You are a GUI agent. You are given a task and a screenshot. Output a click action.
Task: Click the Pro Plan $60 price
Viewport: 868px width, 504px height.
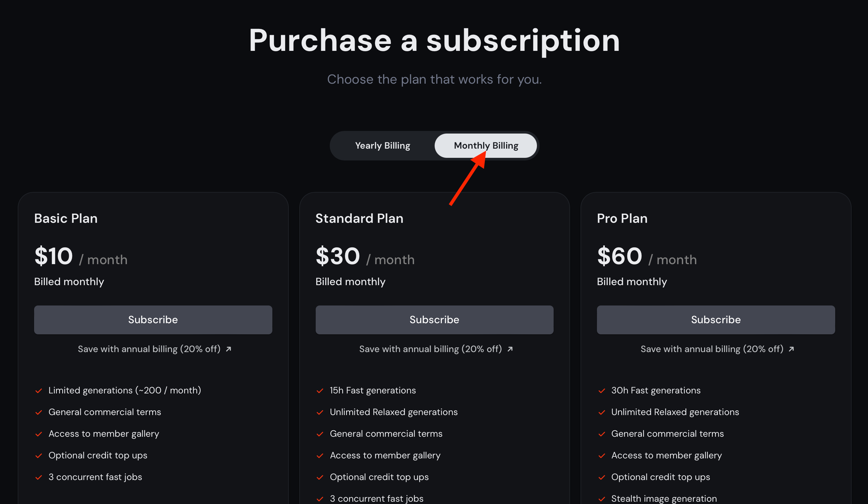(x=619, y=256)
